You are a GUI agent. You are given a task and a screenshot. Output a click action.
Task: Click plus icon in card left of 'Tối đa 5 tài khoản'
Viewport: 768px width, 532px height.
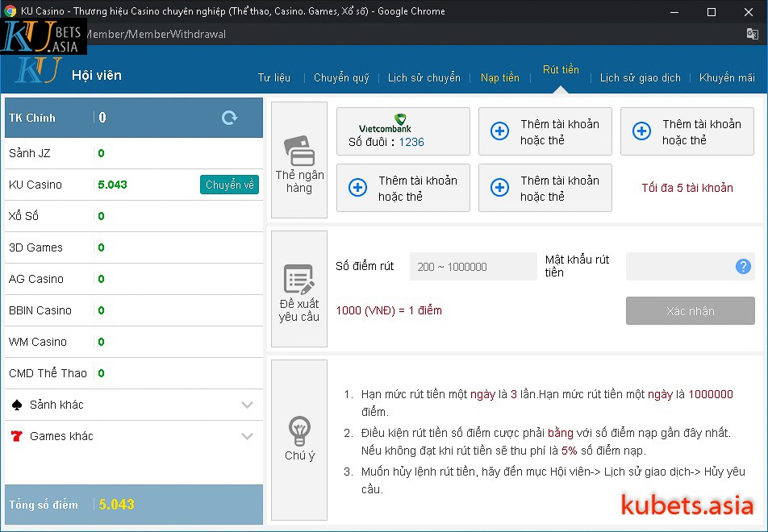[x=499, y=188]
